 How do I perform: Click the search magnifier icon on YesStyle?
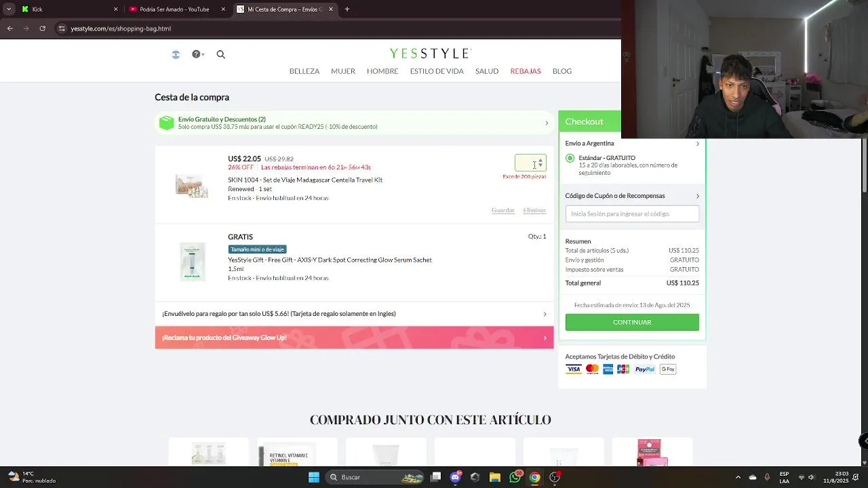point(220,54)
